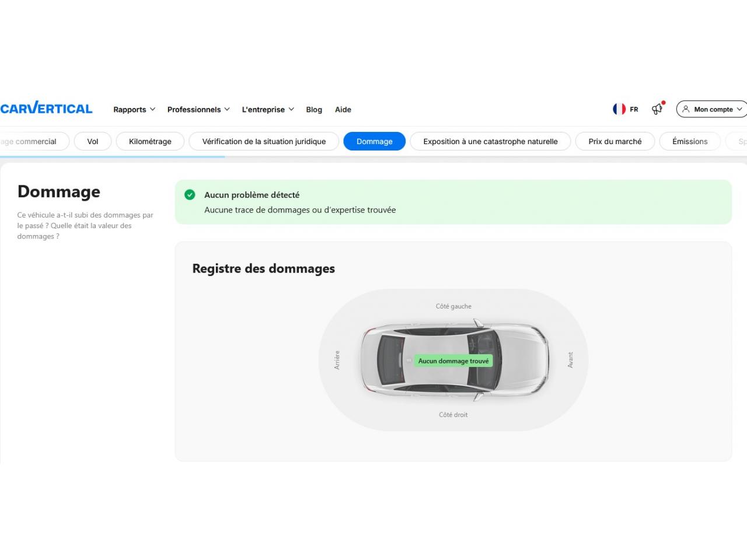Expand the L'entreprise menu
This screenshot has width=747, height=560.
(x=268, y=110)
